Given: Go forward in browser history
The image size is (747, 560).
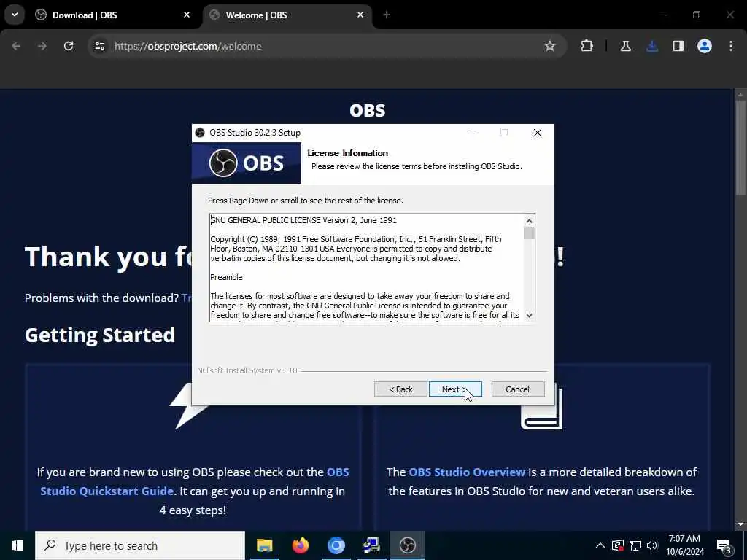Looking at the screenshot, I should (x=42, y=46).
